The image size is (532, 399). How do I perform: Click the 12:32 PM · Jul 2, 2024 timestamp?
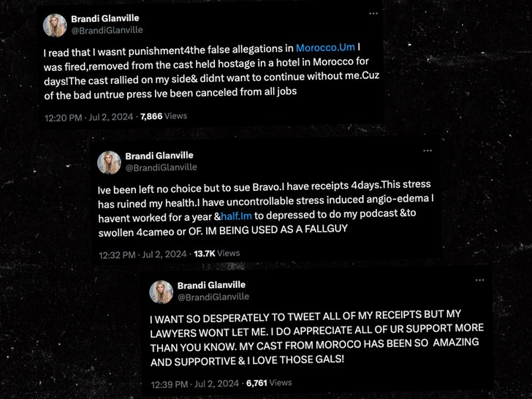point(142,254)
